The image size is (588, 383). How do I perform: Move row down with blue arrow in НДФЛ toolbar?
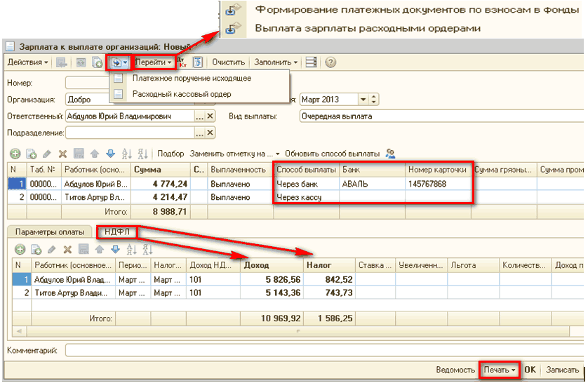click(116, 249)
